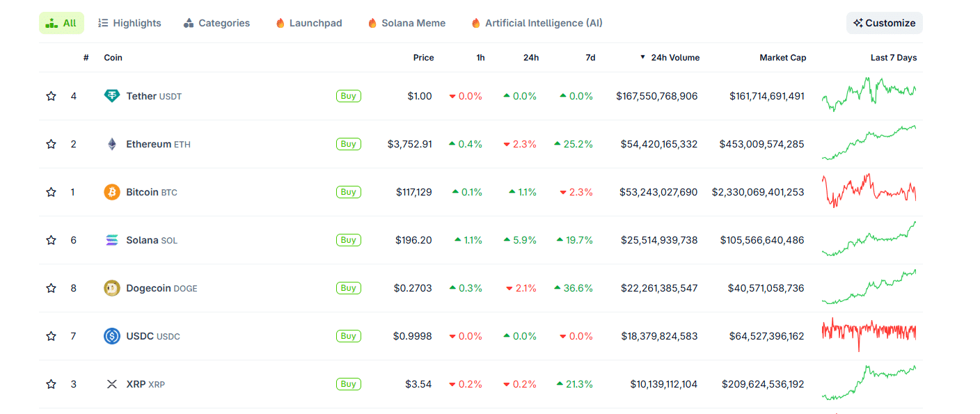Viewport: 980px width, 414px height.
Task: Open the Bitcoin BTC coin link
Action: point(152,192)
